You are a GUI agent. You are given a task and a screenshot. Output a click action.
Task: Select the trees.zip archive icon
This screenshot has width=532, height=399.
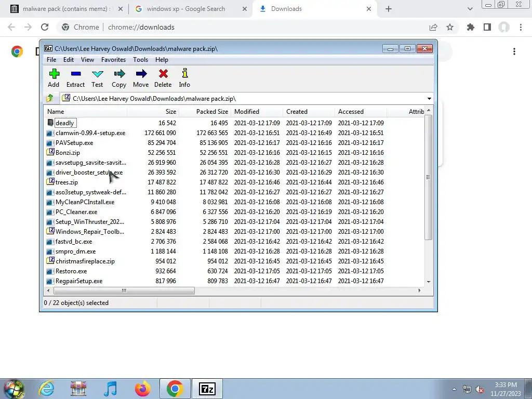pos(50,182)
